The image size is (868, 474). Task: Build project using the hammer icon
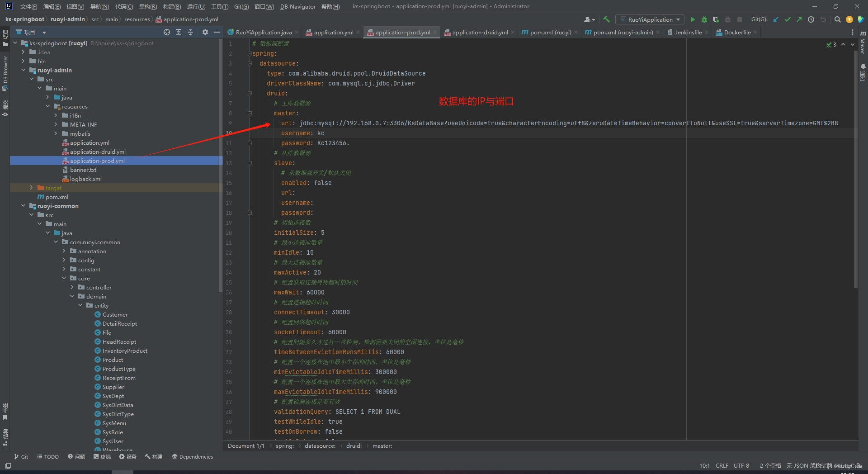point(607,19)
